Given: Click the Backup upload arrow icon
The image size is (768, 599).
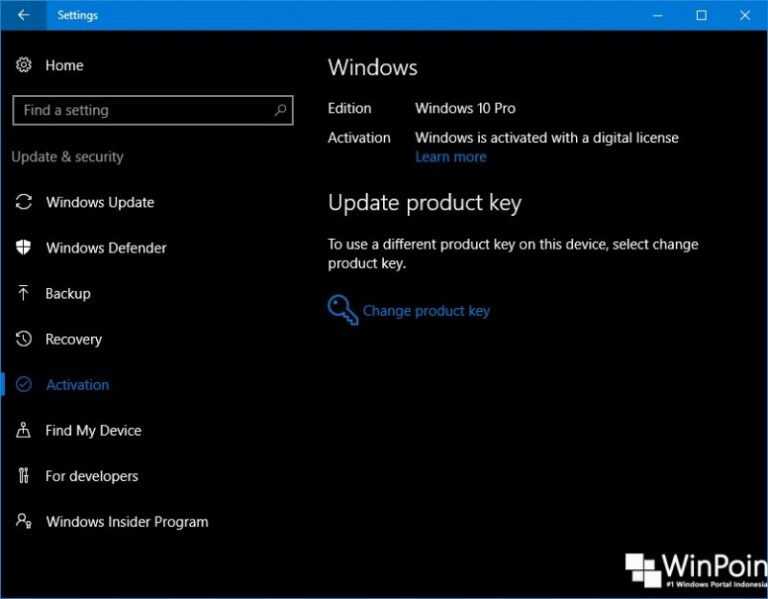Looking at the screenshot, I should 24,293.
